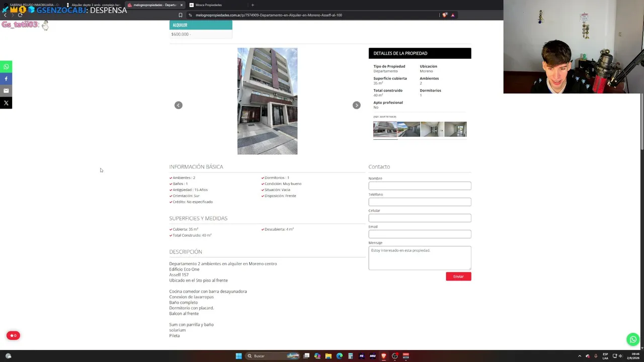Open File Explorer from the taskbar
Screen dimensions: 644x362
(328, 356)
